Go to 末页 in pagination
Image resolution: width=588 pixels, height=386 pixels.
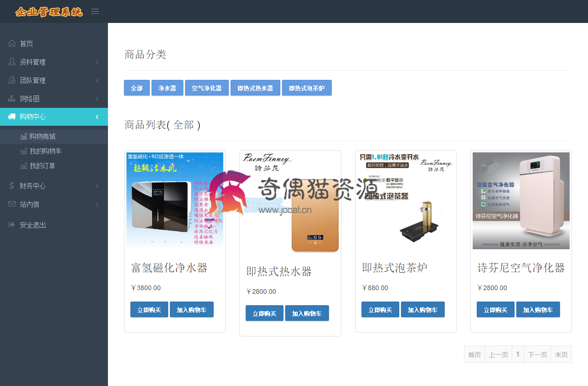pyautogui.click(x=561, y=354)
